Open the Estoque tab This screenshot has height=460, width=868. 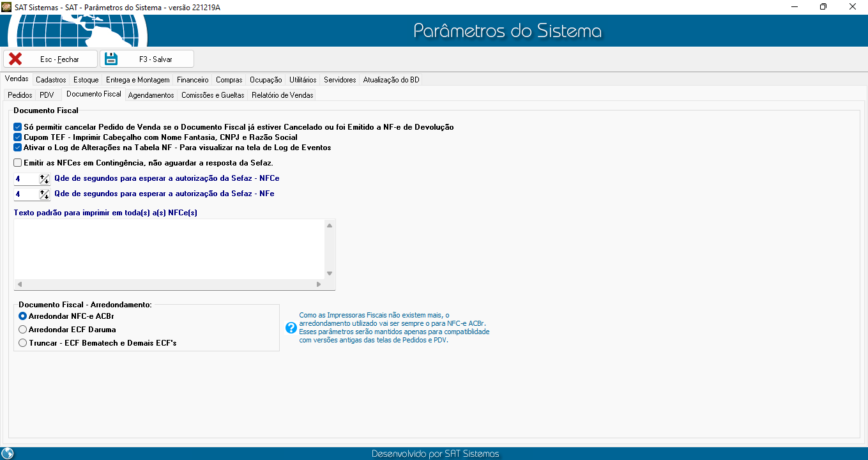86,80
